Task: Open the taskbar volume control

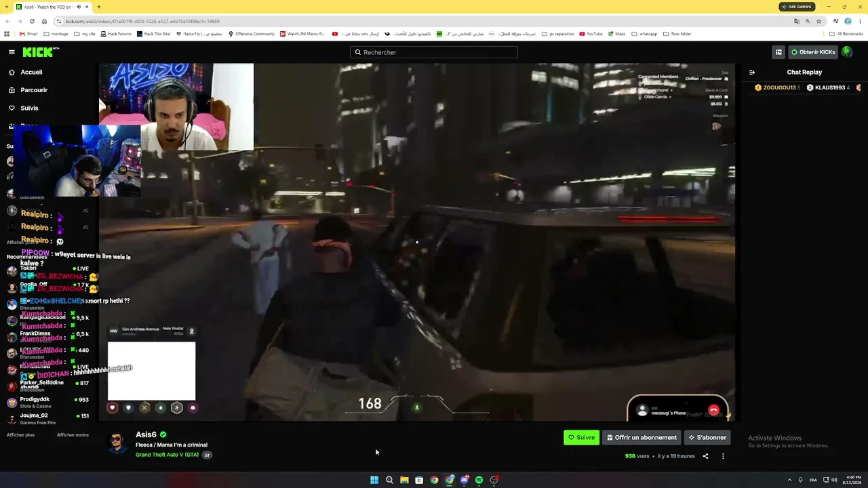Action: pyautogui.click(x=834, y=480)
